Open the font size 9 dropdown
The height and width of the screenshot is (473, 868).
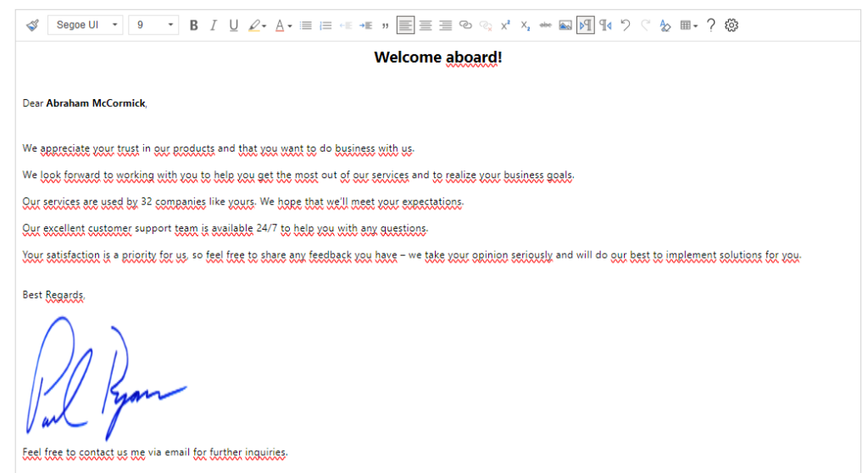point(153,25)
